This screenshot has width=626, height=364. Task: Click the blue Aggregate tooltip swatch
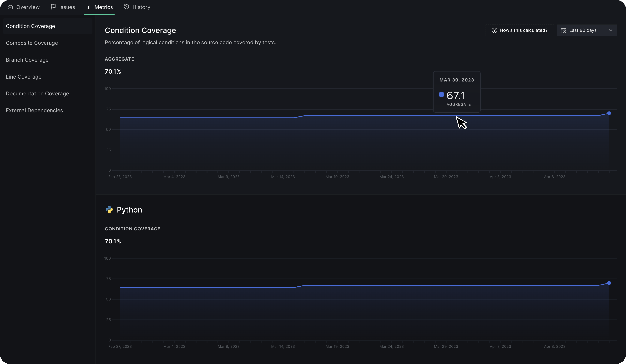tap(441, 94)
